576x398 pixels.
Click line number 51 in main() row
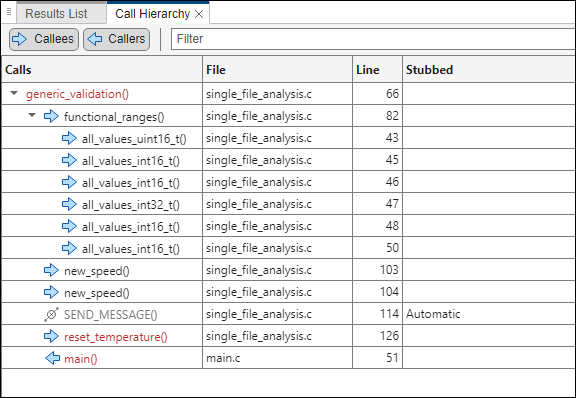pyautogui.click(x=392, y=358)
